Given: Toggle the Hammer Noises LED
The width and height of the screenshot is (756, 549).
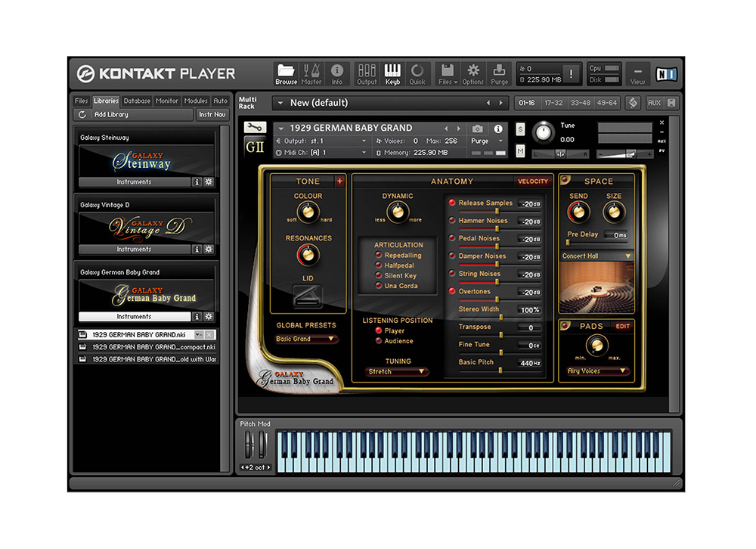Looking at the screenshot, I should 452,221.
